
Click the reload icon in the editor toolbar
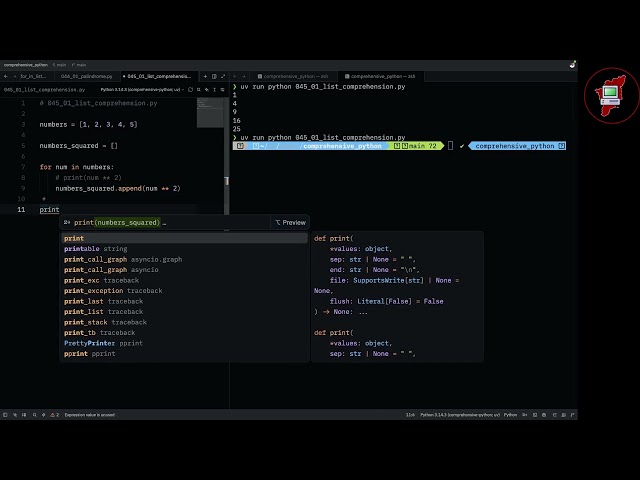click(x=190, y=89)
